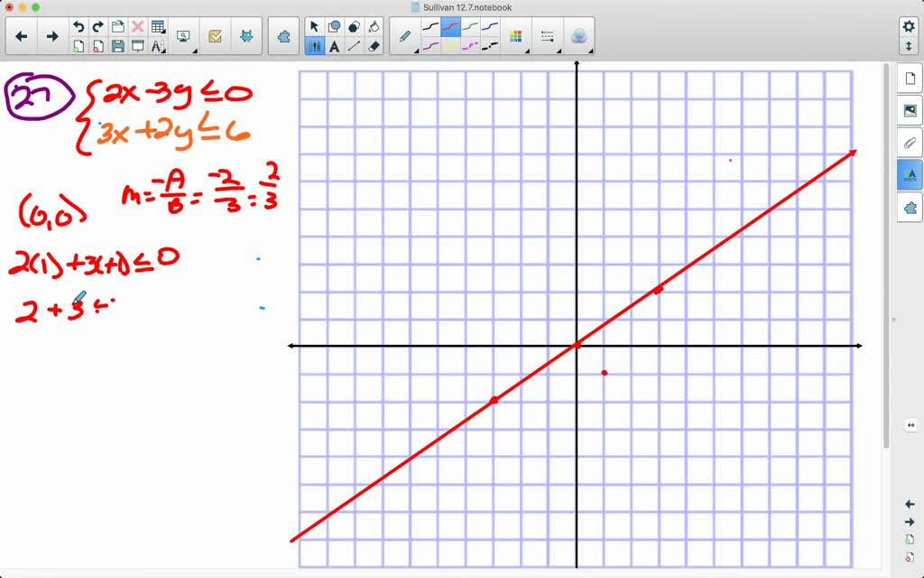Toggle the highlighted red pen style
The width and height of the screenshot is (924, 578).
click(x=451, y=26)
